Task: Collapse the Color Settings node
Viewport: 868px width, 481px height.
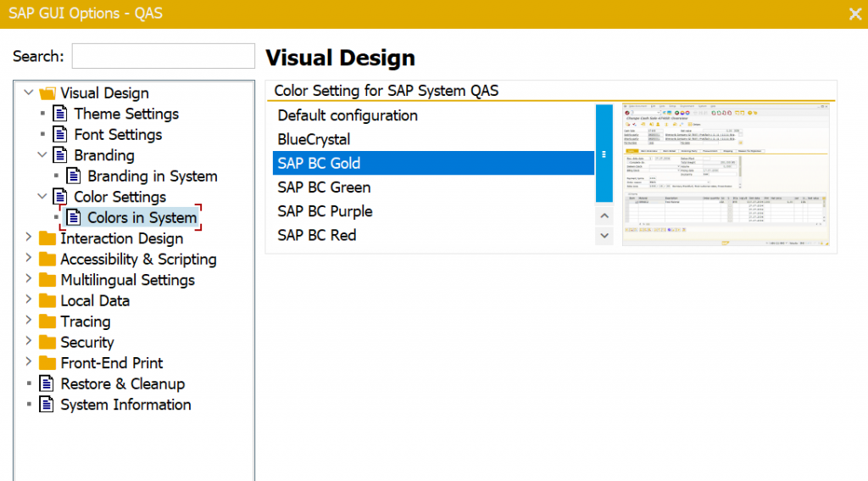Action: coord(43,197)
